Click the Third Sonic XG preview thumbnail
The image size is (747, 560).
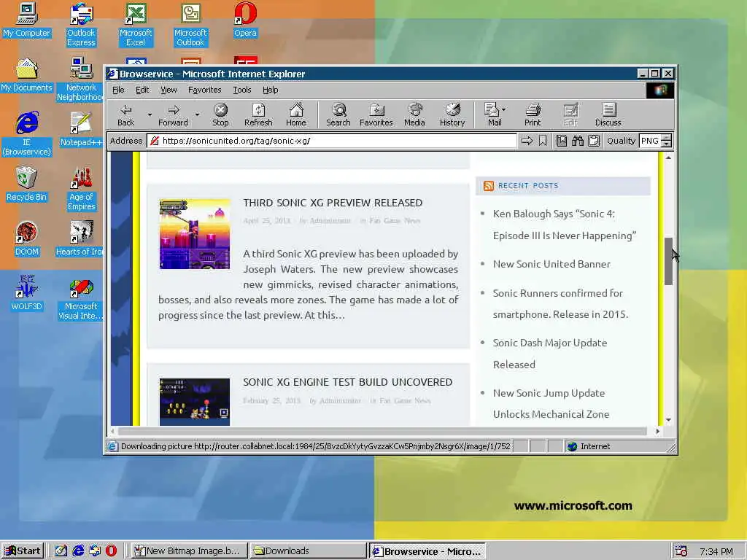[x=194, y=234]
